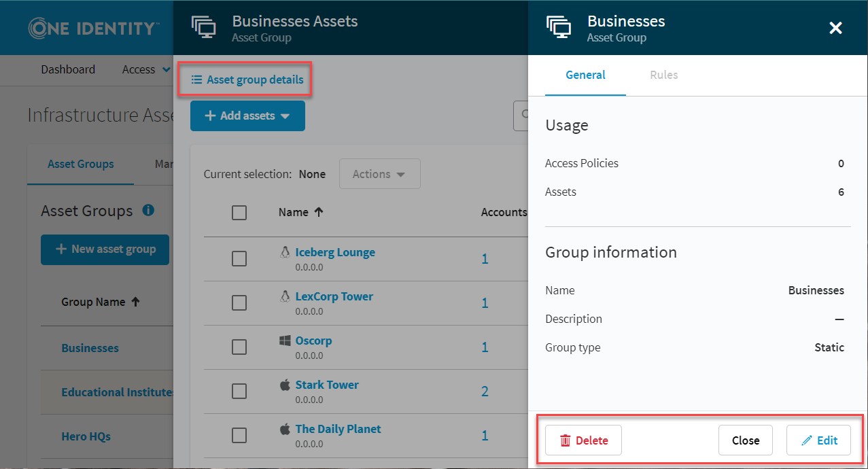Screen dimensions: 868x469
Task: Click the Group type value Static
Action: [829, 347]
